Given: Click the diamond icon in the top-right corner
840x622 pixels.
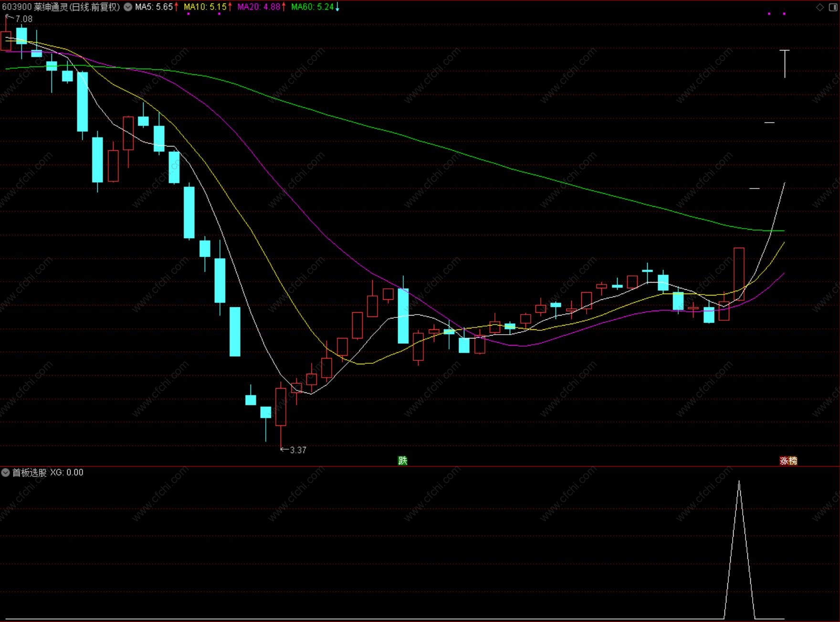Looking at the screenshot, I should (x=820, y=7).
